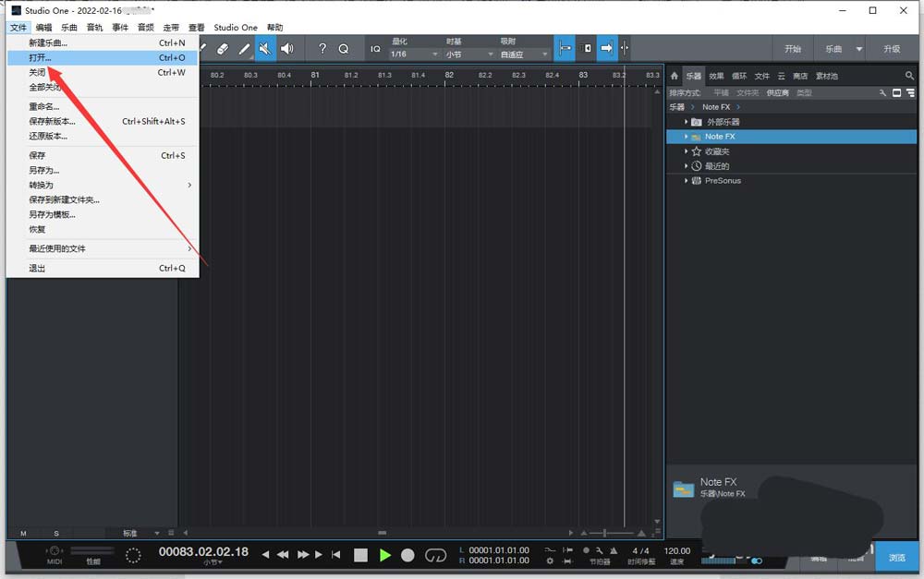Screen dimensions: 924x579
Task: Open the help question mark icon
Action: coord(321,49)
